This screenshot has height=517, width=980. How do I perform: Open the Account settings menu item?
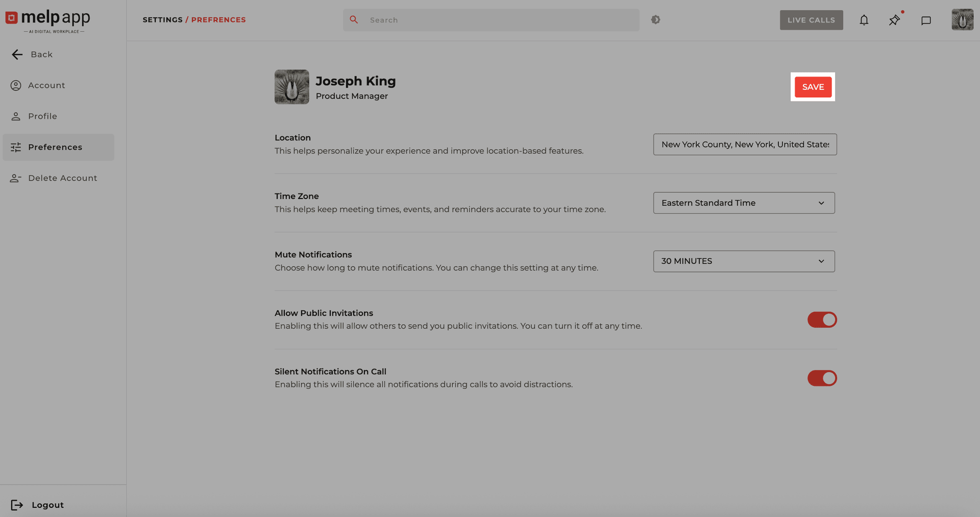46,85
